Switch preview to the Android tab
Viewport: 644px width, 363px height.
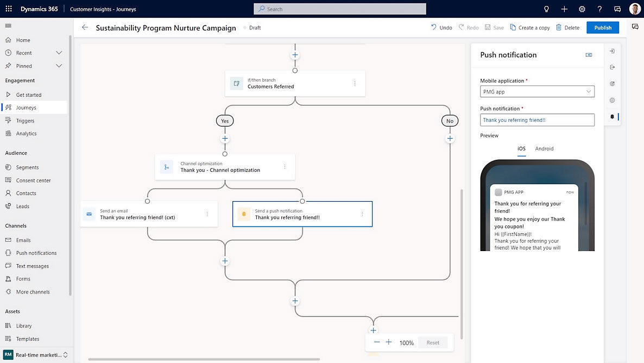click(x=544, y=148)
